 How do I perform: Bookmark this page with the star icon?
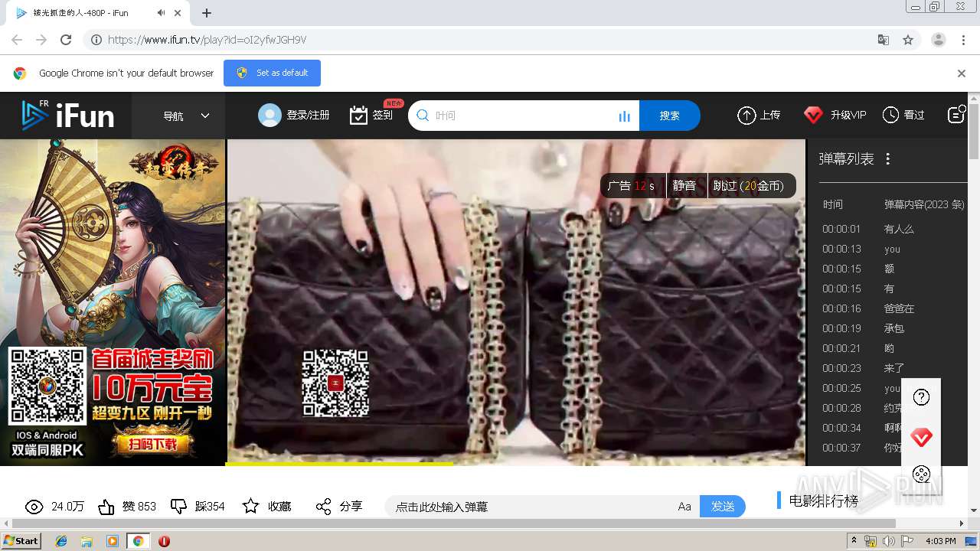(908, 40)
